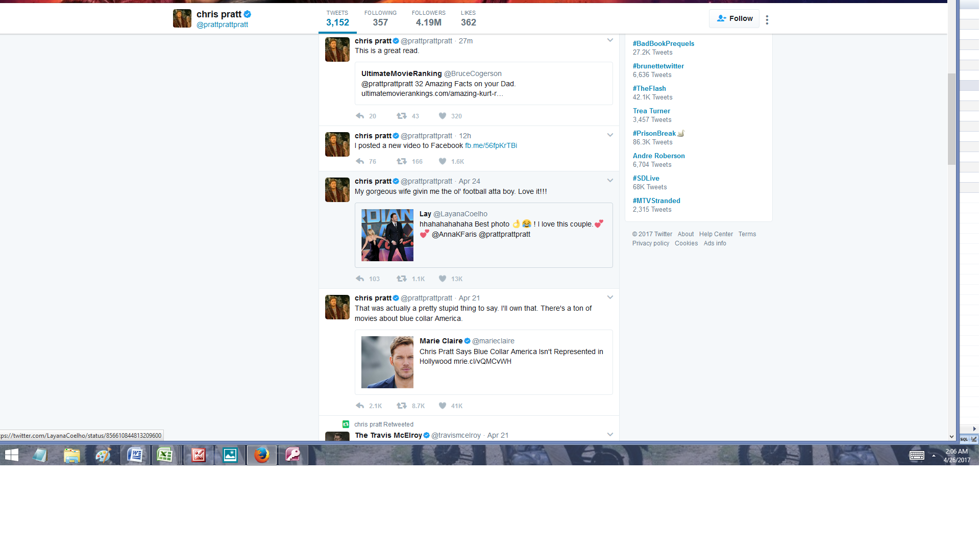Expand options for chris pratt's Apr 21 tweet
Viewport: 980px width, 551px height.
[x=610, y=297]
